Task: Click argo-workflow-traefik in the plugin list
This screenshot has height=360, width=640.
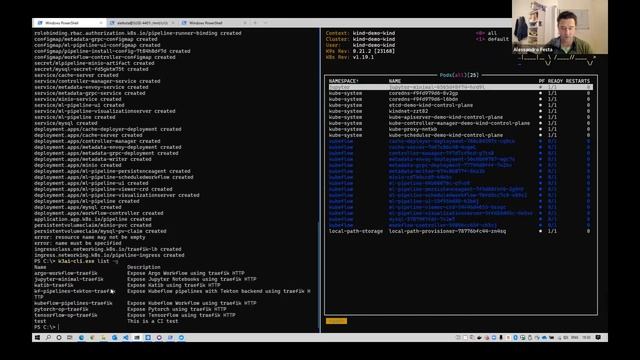Action: coord(66,273)
